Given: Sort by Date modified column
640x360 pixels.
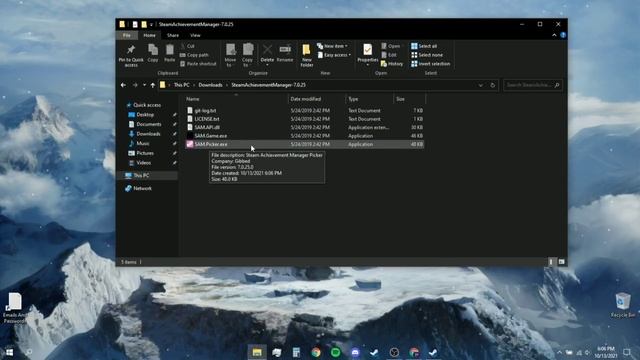Looking at the screenshot, I should [x=316, y=99].
